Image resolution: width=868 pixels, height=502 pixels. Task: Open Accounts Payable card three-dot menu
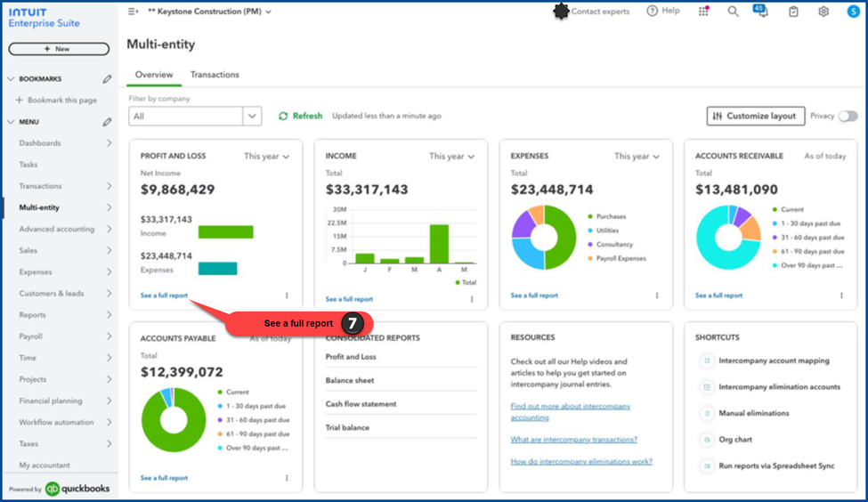[x=287, y=478]
